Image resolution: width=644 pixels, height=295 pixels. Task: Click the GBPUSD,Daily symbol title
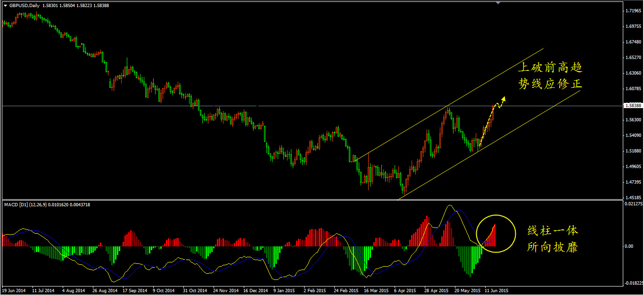pyautogui.click(x=25, y=6)
